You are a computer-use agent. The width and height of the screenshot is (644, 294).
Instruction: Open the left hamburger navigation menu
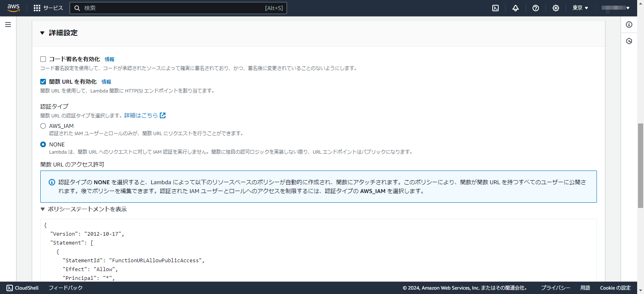(8, 25)
